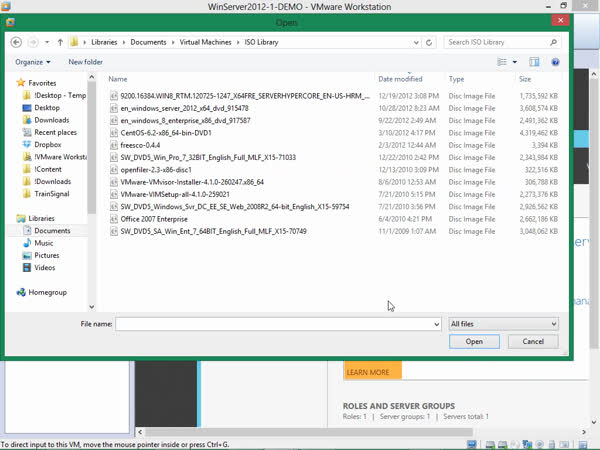The width and height of the screenshot is (600, 450).
Task: Go back using the Back arrow button
Action: click(16, 42)
